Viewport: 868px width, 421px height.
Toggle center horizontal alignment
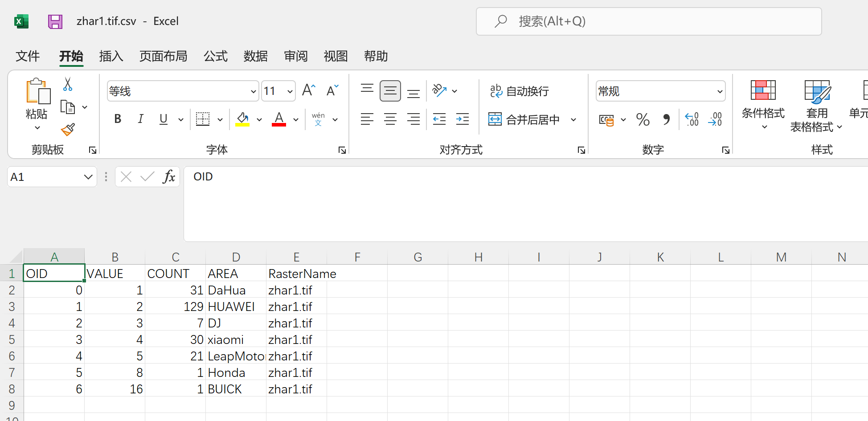click(390, 119)
